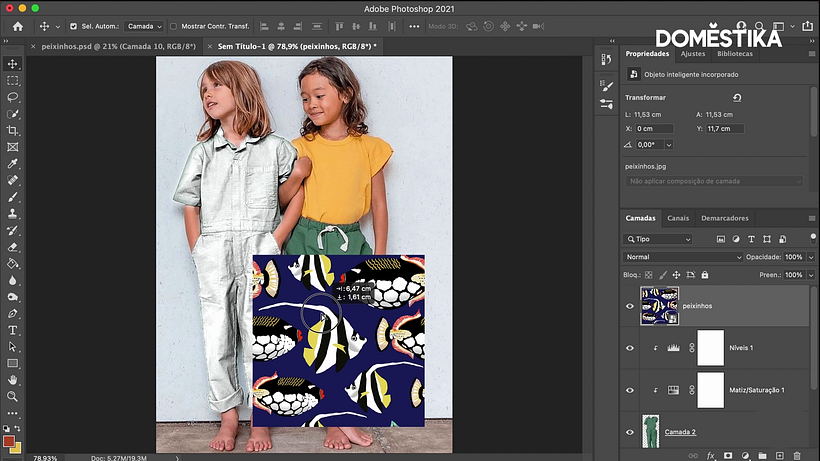
Task: Open the Opacidade dropdown arrow
Action: (811, 257)
